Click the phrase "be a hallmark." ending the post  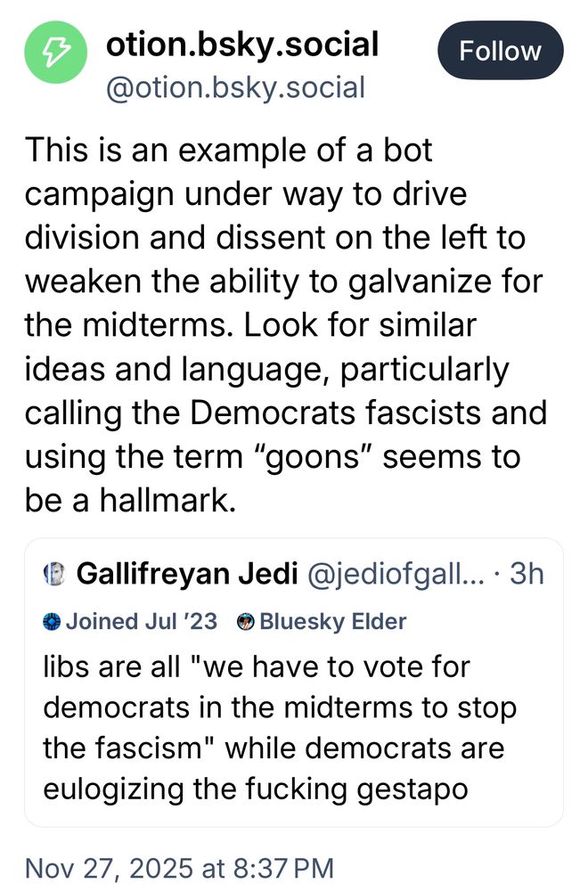coord(130,501)
